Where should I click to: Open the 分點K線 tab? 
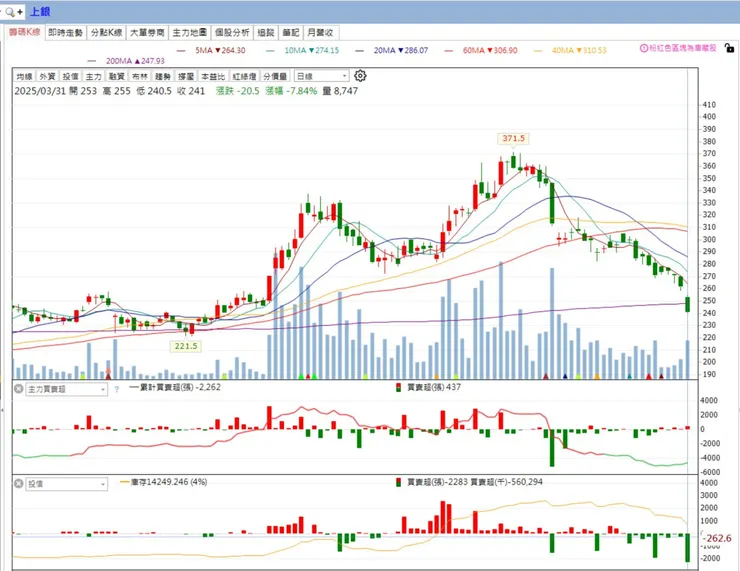tap(106, 33)
